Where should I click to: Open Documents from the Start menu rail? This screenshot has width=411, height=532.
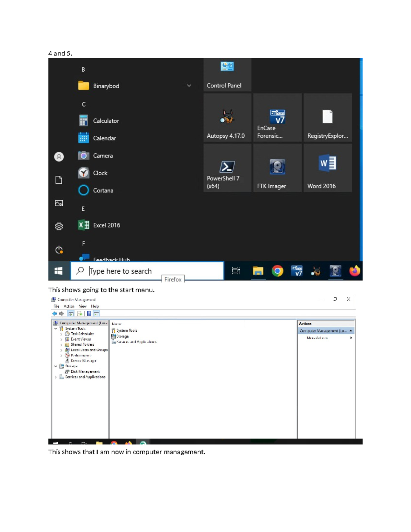(x=59, y=180)
